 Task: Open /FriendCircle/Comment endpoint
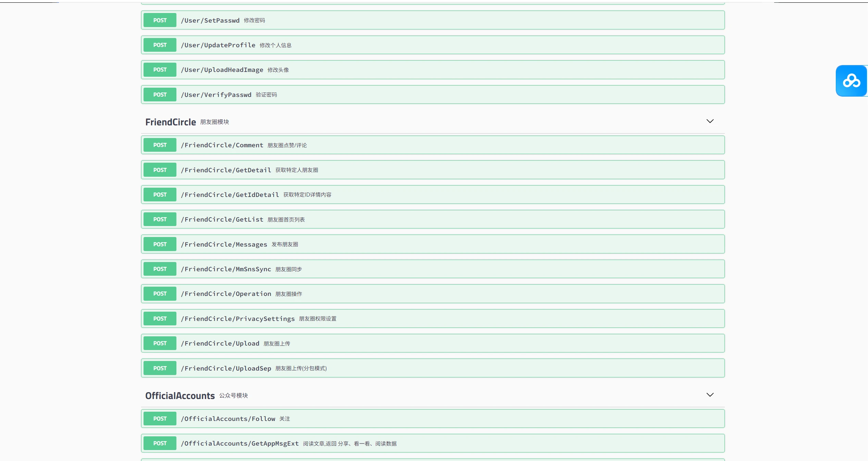[x=222, y=145]
